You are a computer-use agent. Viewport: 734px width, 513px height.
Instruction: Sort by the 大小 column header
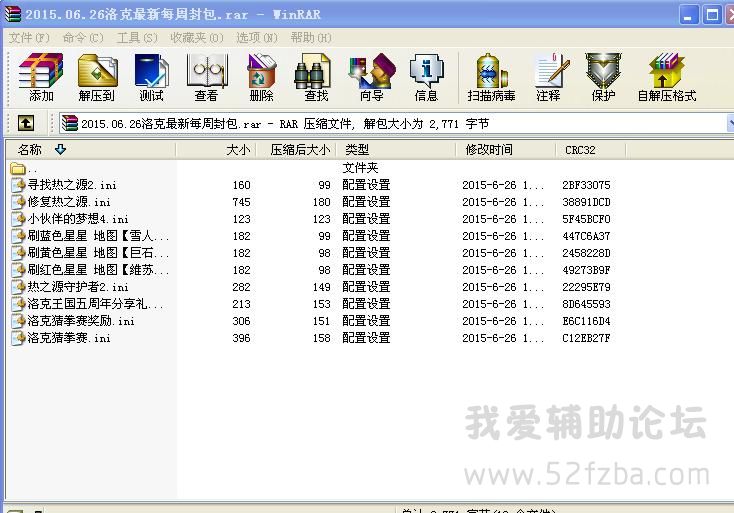point(216,150)
